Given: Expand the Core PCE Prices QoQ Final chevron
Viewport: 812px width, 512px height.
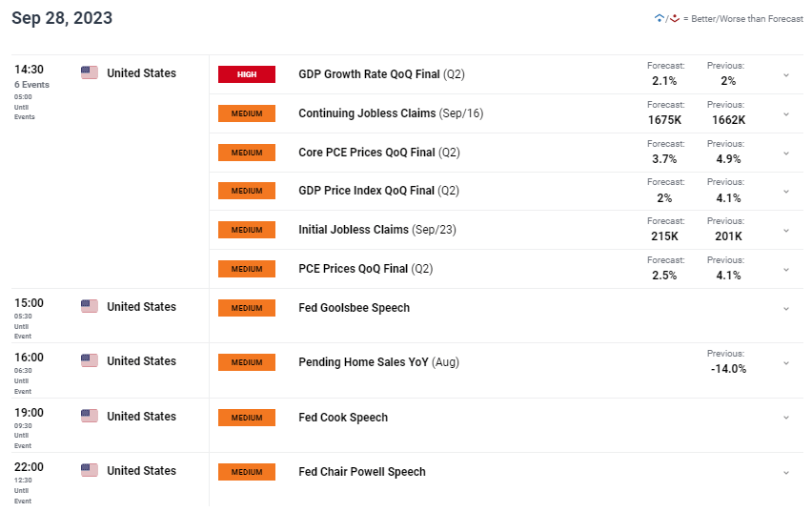Looking at the screenshot, I should [x=786, y=154].
